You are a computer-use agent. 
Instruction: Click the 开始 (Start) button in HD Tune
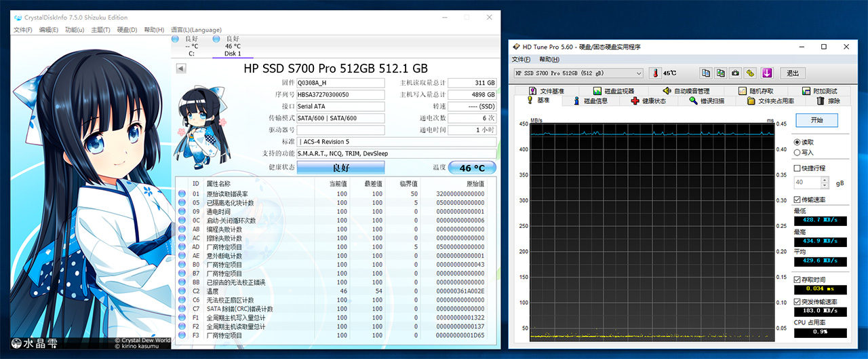point(816,120)
